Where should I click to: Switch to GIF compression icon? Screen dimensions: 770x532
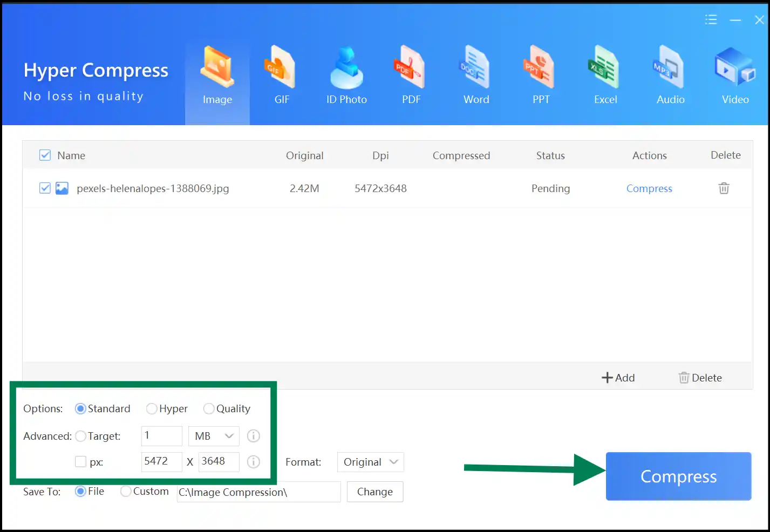(x=281, y=67)
